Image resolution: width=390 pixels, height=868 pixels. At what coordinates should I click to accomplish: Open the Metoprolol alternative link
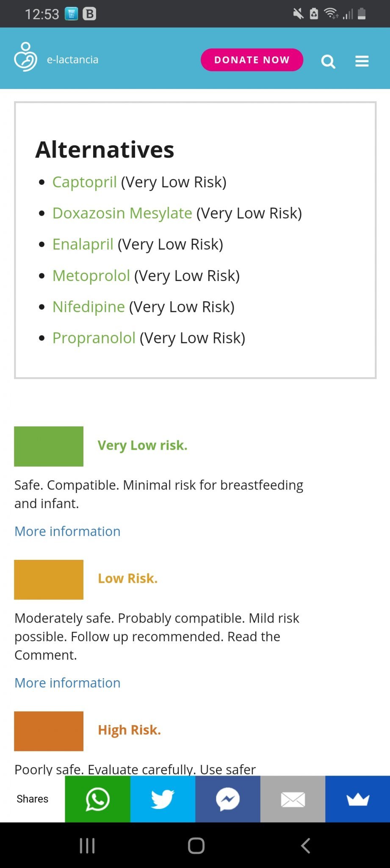click(x=91, y=276)
